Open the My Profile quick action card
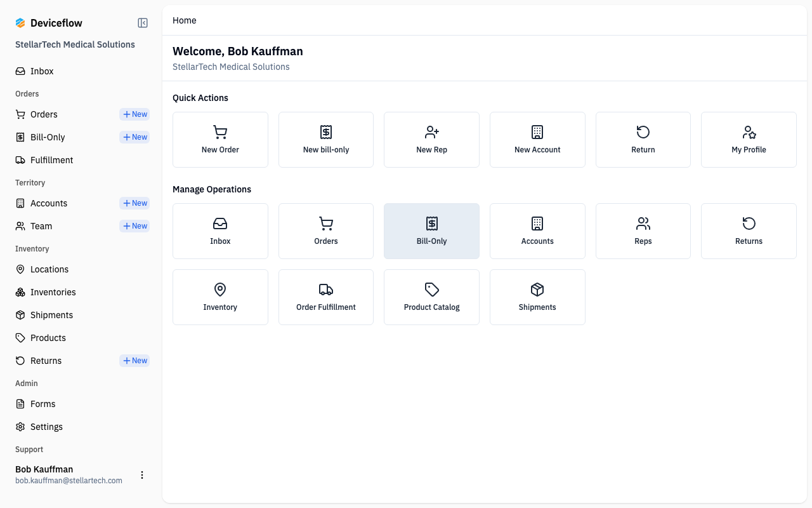This screenshot has height=508, width=812. click(749, 140)
